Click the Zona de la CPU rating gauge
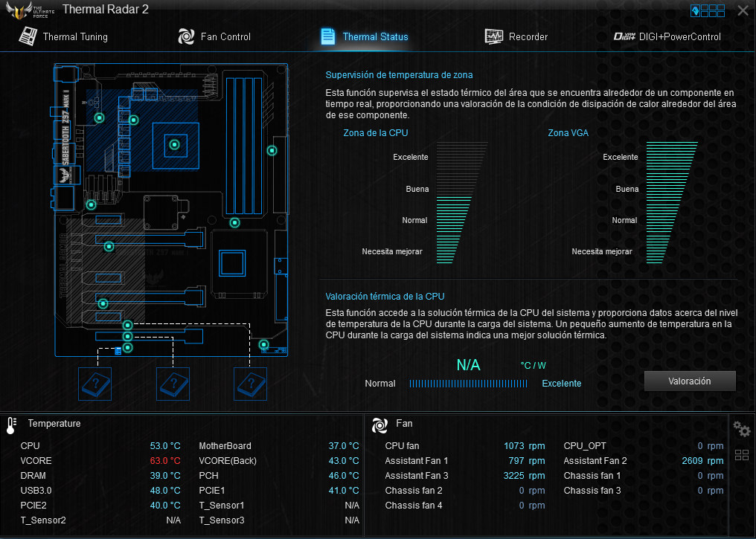Image resolution: width=756 pixels, height=539 pixels. [461, 203]
